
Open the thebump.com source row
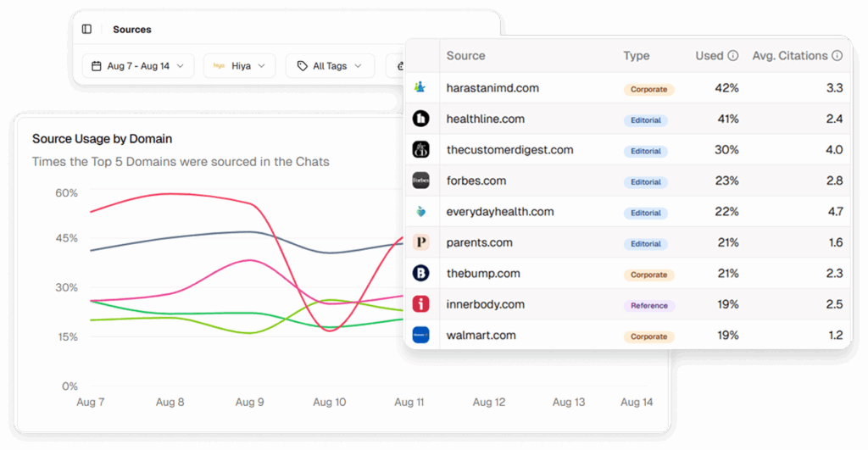[628, 274]
